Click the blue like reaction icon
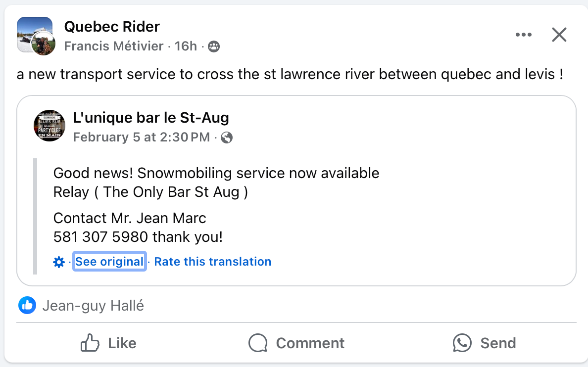The image size is (588, 367). click(27, 305)
